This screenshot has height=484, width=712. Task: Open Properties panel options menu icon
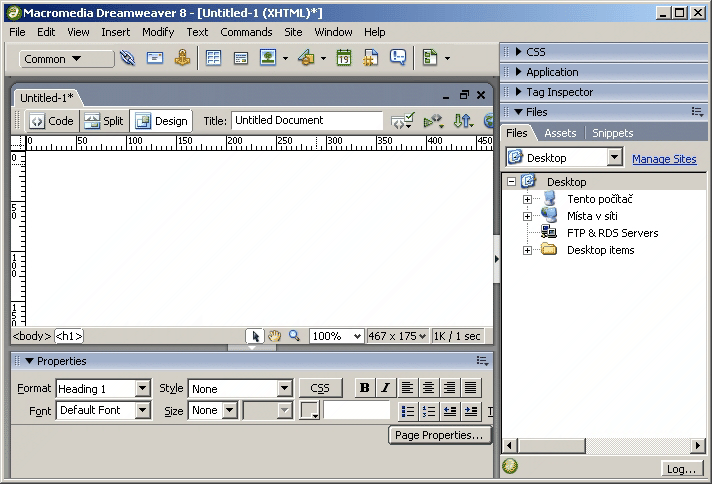[482, 361]
